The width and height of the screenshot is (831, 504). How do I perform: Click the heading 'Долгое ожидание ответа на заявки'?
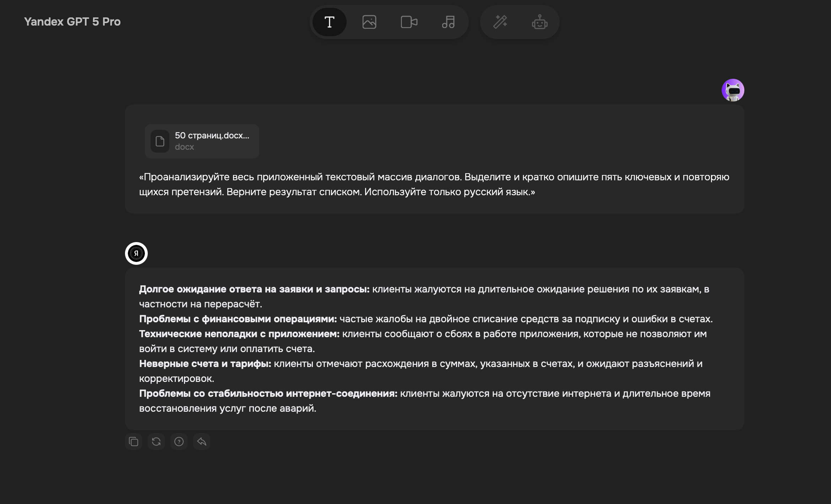point(254,289)
